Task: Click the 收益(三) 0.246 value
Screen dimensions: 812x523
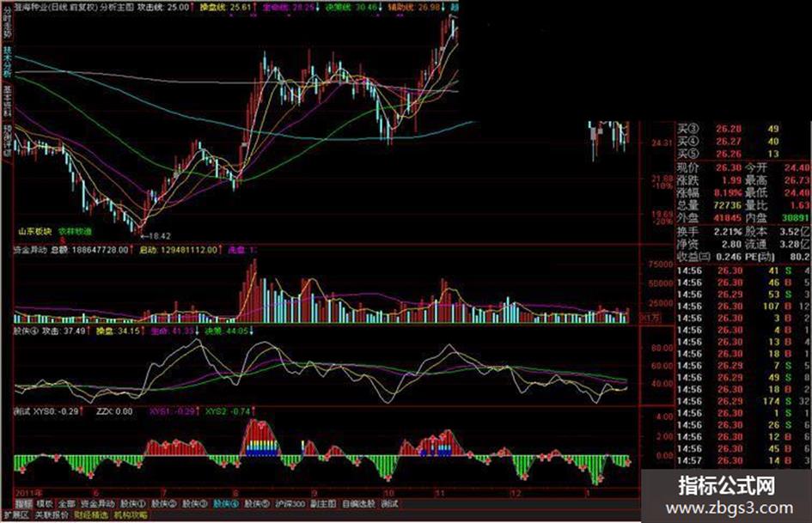Action: click(x=728, y=256)
